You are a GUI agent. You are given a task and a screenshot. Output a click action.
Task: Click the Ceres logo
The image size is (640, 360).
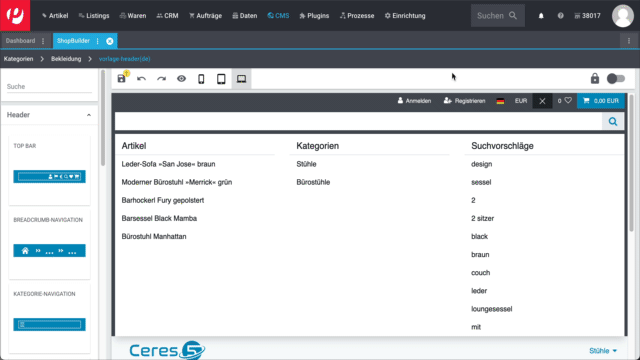[x=167, y=350]
